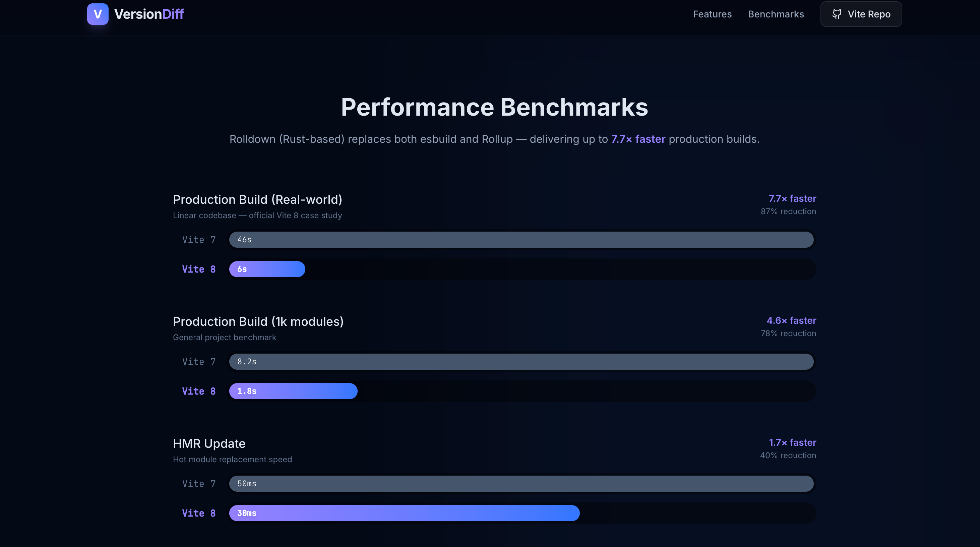Click the Production Build (Real-world) title
This screenshot has height=547, width=980.
257,200
